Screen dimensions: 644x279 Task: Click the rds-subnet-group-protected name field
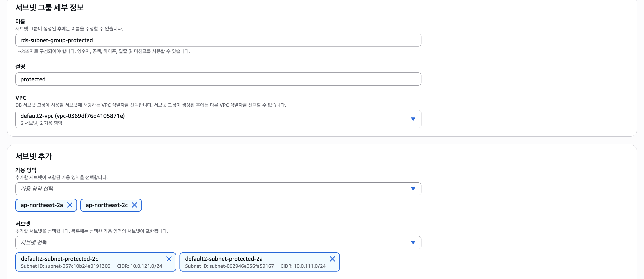pos(218,40)
